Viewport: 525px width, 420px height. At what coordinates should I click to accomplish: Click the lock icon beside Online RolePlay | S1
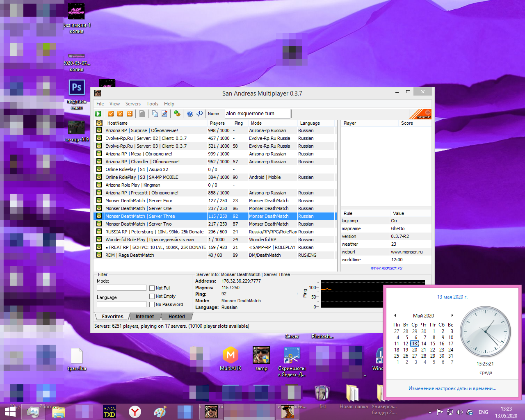click(x=99, y=169)
